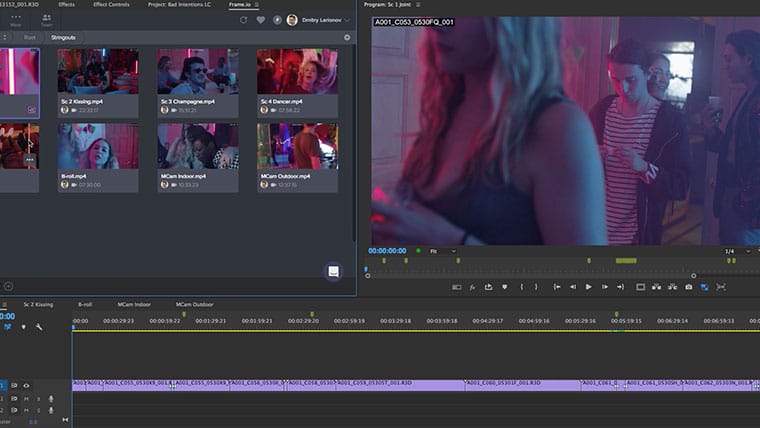
Task: Toggle snap in timeline controls
Action: point(8,327)
